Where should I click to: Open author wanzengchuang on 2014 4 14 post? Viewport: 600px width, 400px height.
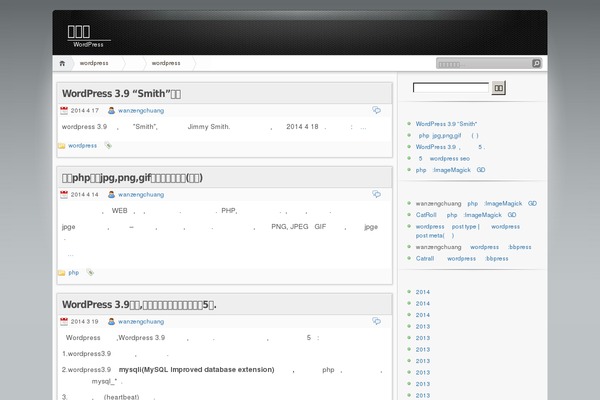coord(141,194)
